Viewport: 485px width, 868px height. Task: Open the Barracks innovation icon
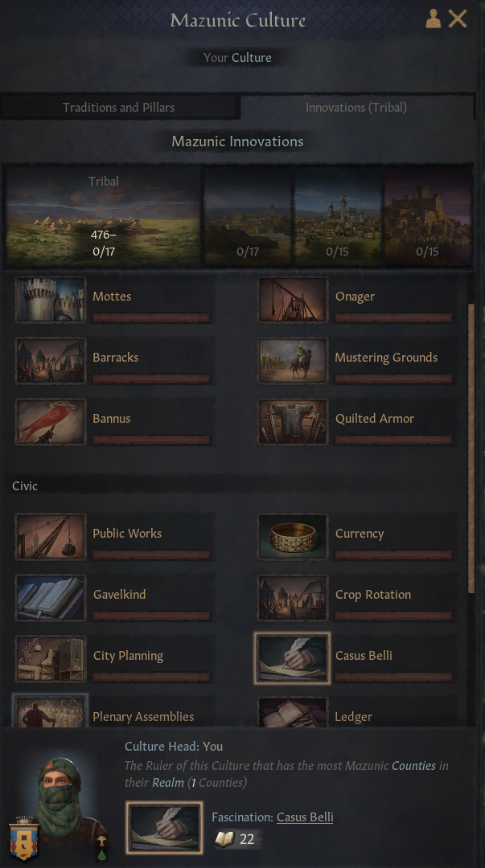tap(51, 361)
